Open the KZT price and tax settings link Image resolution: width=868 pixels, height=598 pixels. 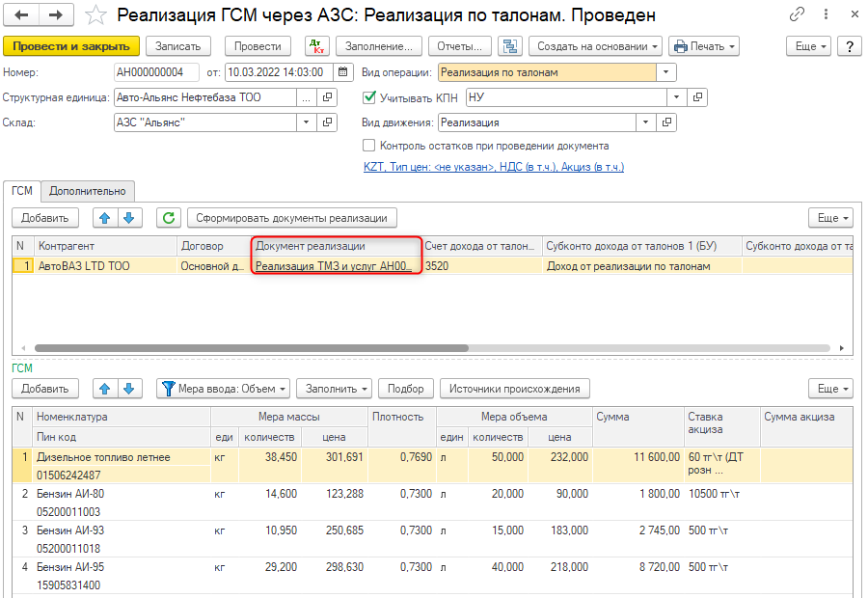[493, 167]
